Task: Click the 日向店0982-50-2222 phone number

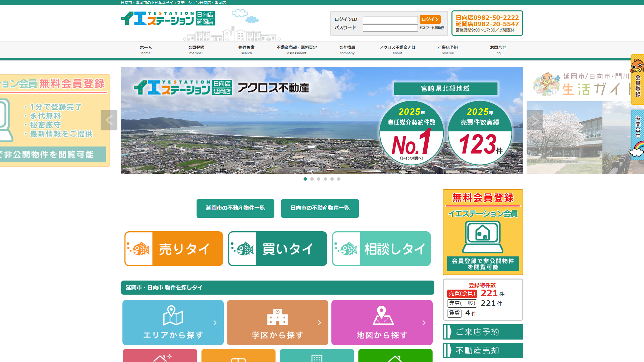Action: coord(487,17)
